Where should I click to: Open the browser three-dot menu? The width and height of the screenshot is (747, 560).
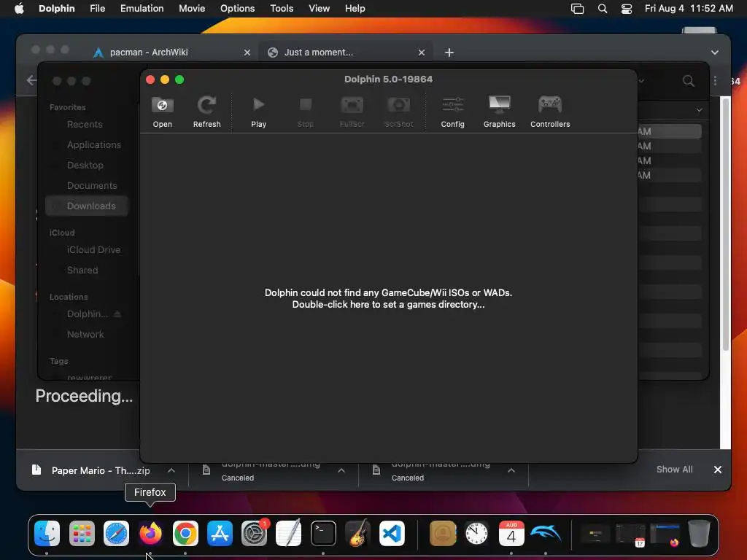pyautogui.click(x=715, y=80)
